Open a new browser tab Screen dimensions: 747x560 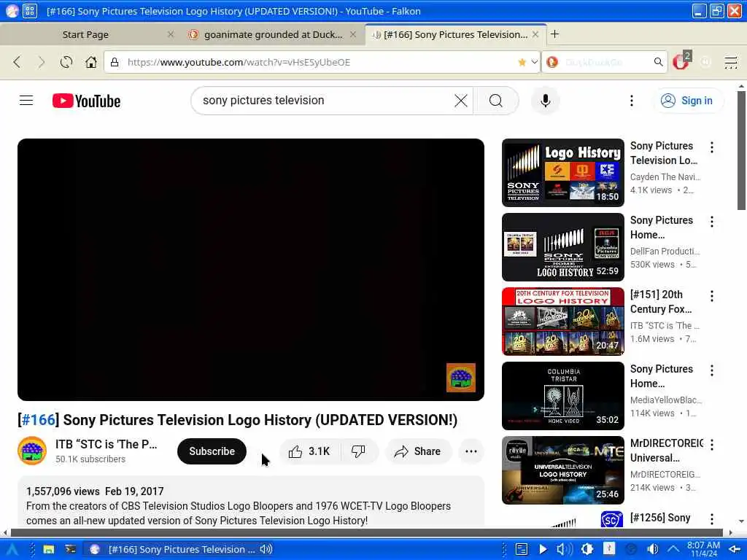point(554,34)
